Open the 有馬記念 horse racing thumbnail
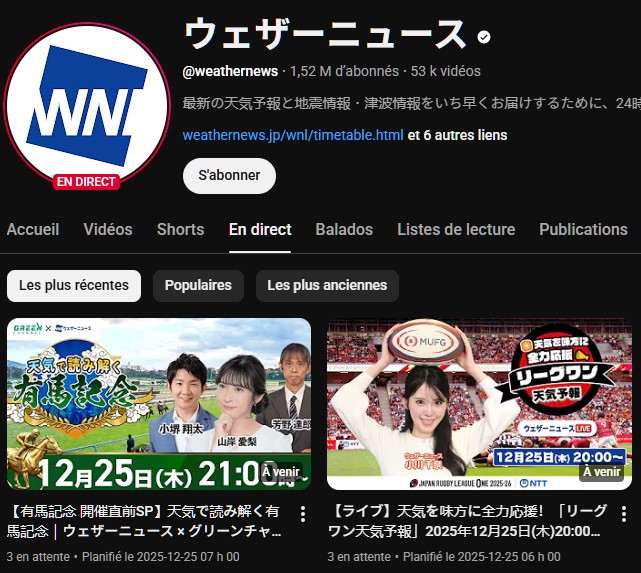This screenshot has width=641, height=573. [159, 404]
